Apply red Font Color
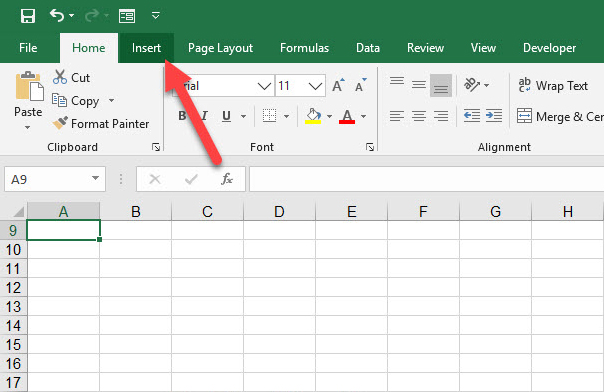 tap(347, 116)
